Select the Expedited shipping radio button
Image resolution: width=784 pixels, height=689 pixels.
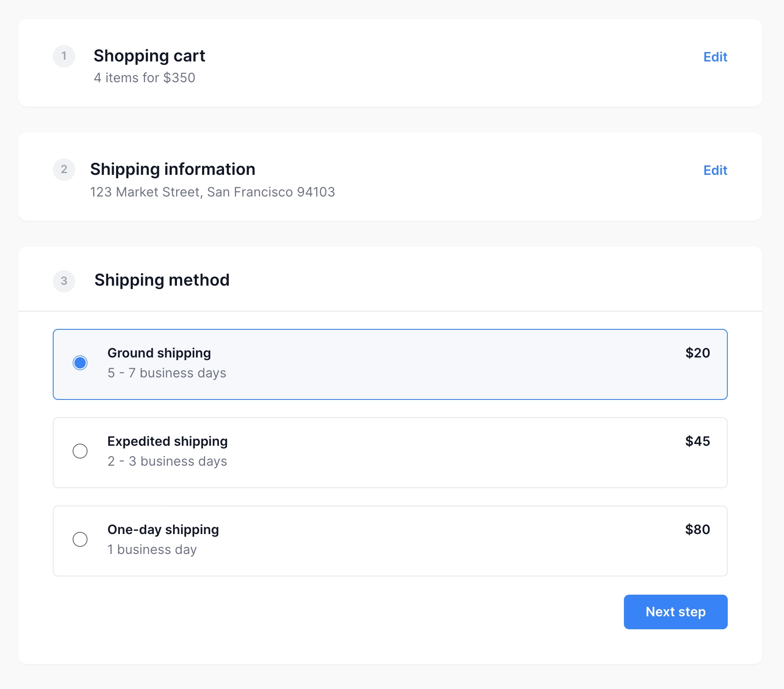click(x=80, y=451)
